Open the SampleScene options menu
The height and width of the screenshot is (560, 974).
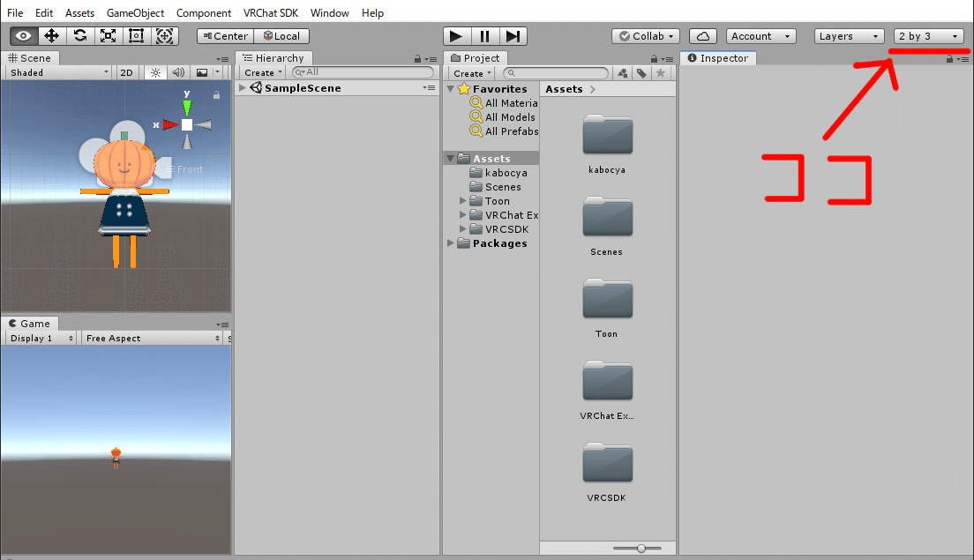pos(429,88)
